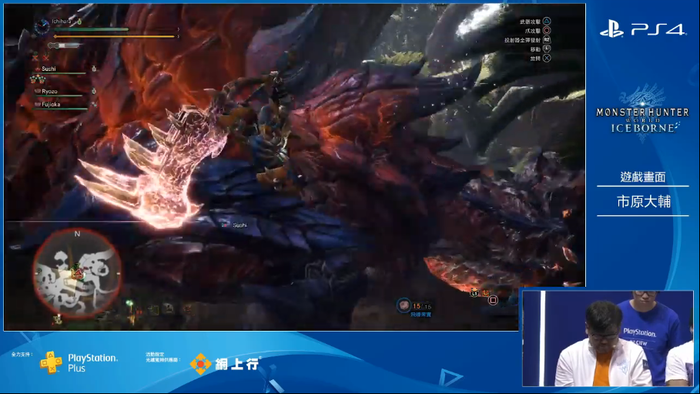This screenshot has height=394, width=700.
Task: Click the Ichihara player name
Action: coord(62,21)
